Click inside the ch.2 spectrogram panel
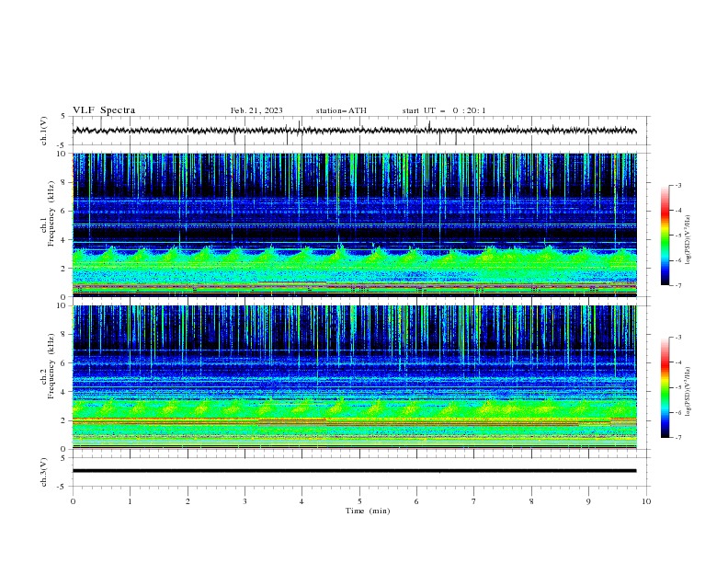The width and height of the screenshot is (728, 563). coord(355,377)
